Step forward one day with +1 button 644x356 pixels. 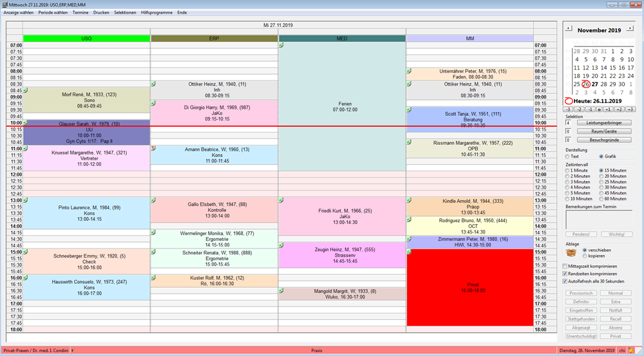pyautogui.click(x=610, y=109)
